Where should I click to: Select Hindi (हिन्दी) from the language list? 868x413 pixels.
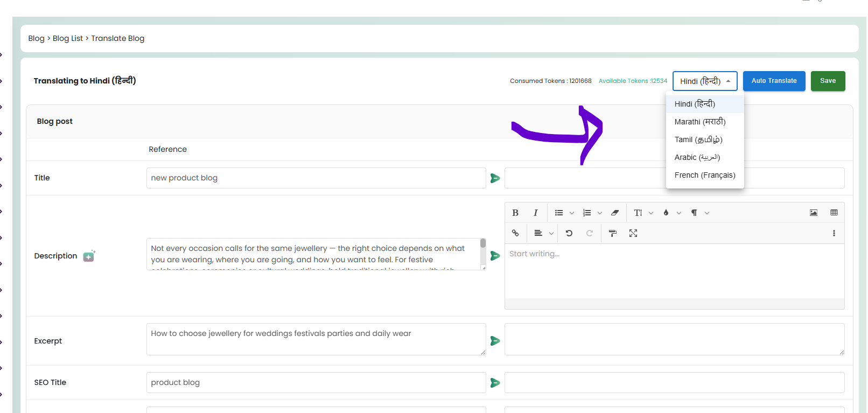click(705, 104)
